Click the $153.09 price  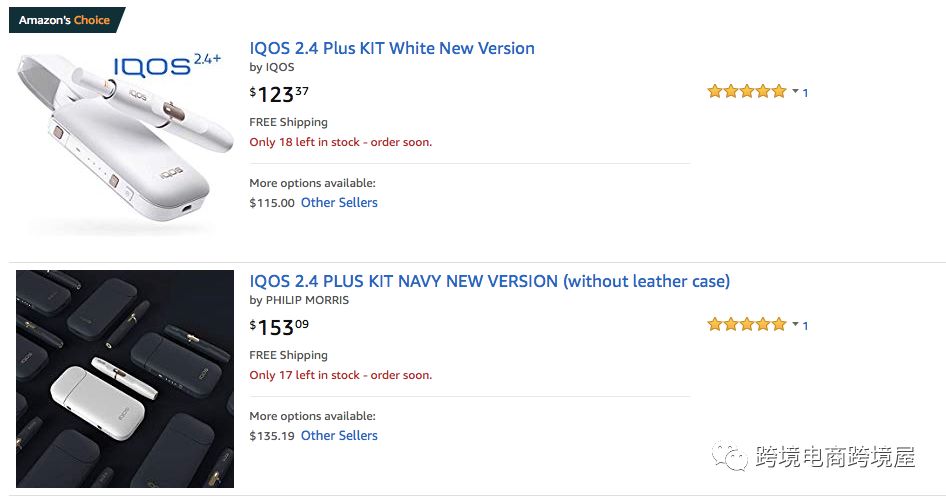point(279,328)
